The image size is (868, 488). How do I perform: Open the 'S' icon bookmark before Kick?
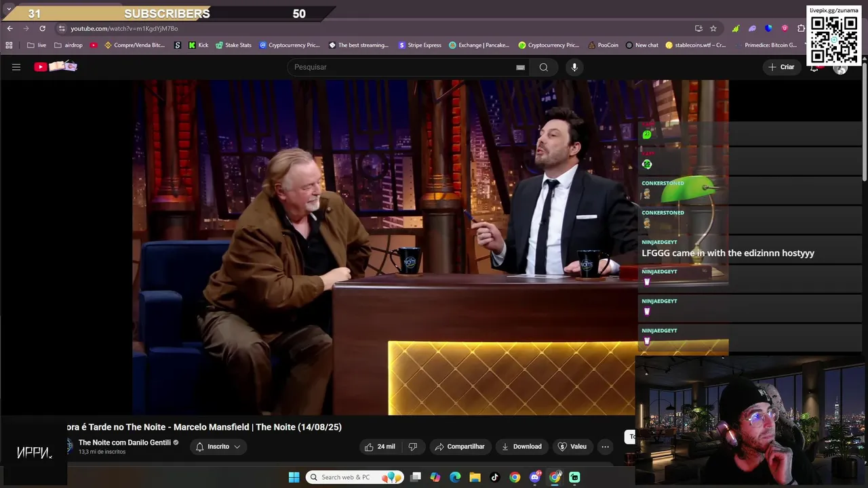point(178,45)
